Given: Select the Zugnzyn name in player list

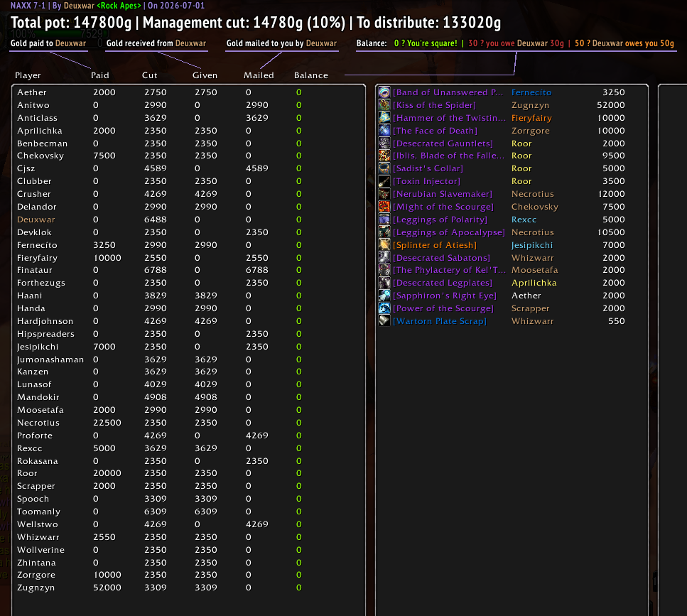Looking at the screenshot, I should 36,588.
